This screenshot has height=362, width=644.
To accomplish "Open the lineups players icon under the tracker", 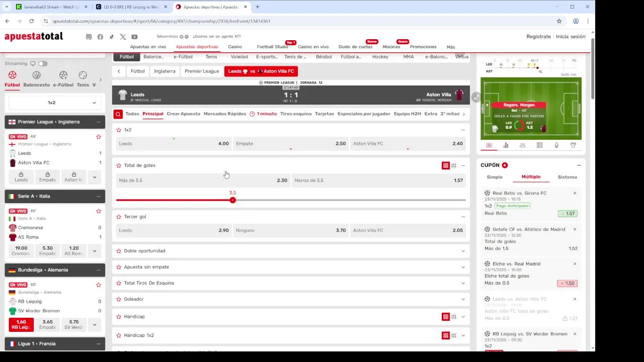I will pyautogui.click(x=522, y=145).
